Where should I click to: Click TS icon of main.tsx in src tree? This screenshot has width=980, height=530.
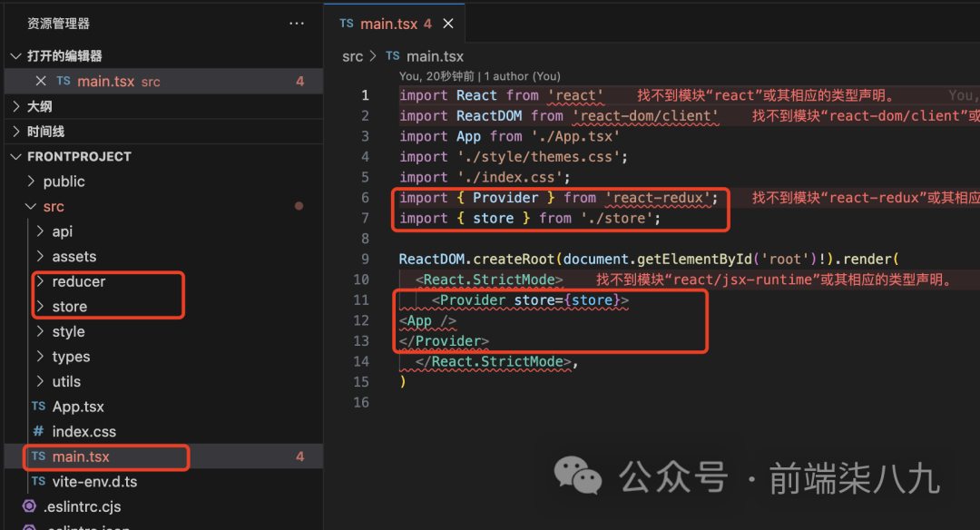point(38,456)
